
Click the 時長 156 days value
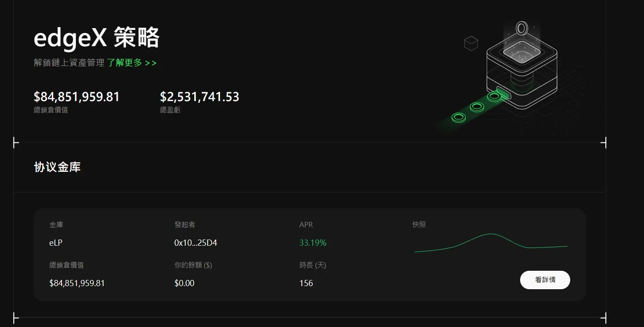tap(306, 283)
